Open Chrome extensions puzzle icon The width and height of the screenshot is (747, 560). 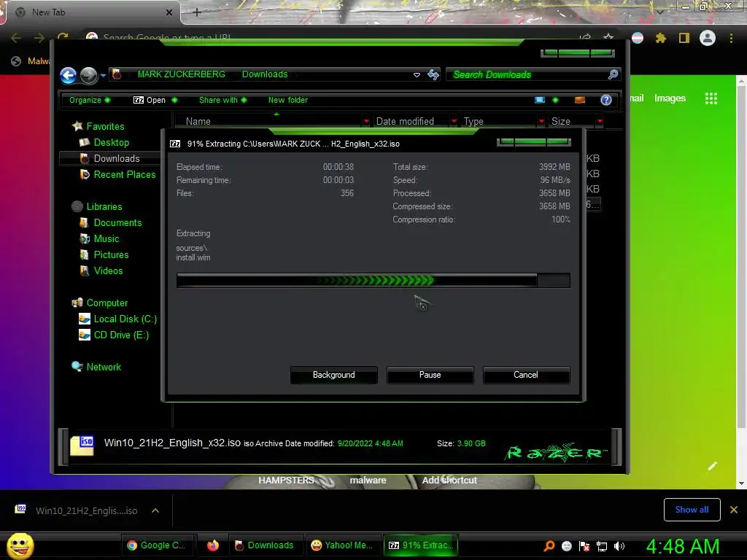(660, 38)
